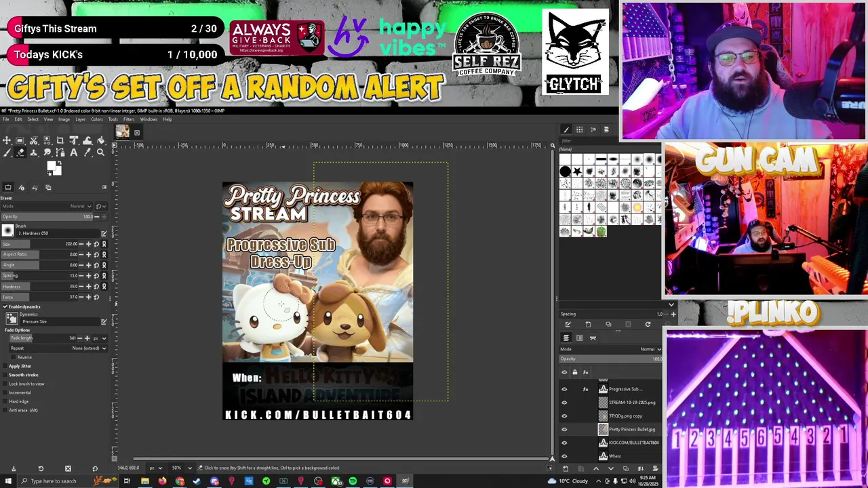Select the Bucket Fill tool
The height and width of the screenshot is (488, 868).
101,140
